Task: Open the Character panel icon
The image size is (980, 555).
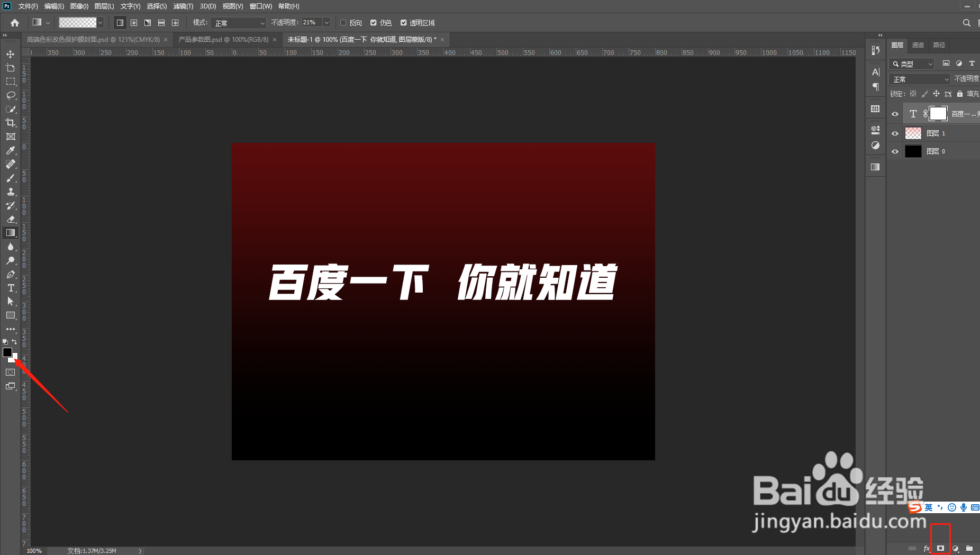Action: 875,72
